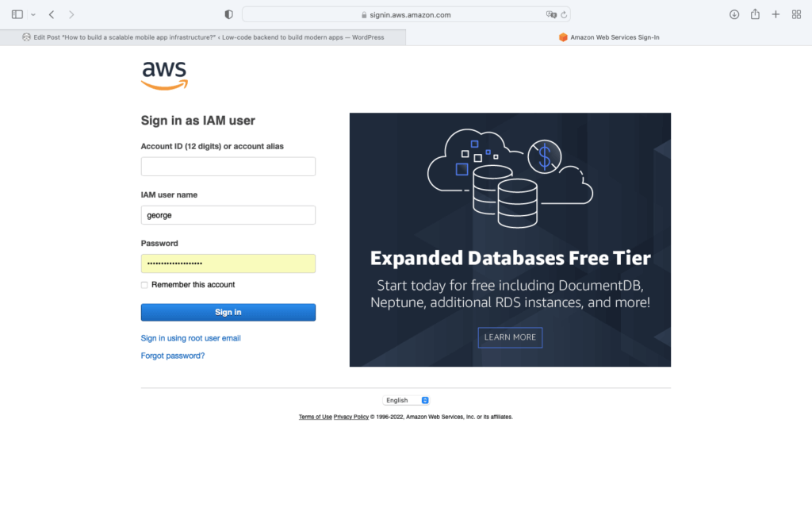Reload the page with refresh icon

tap(564, 14)
